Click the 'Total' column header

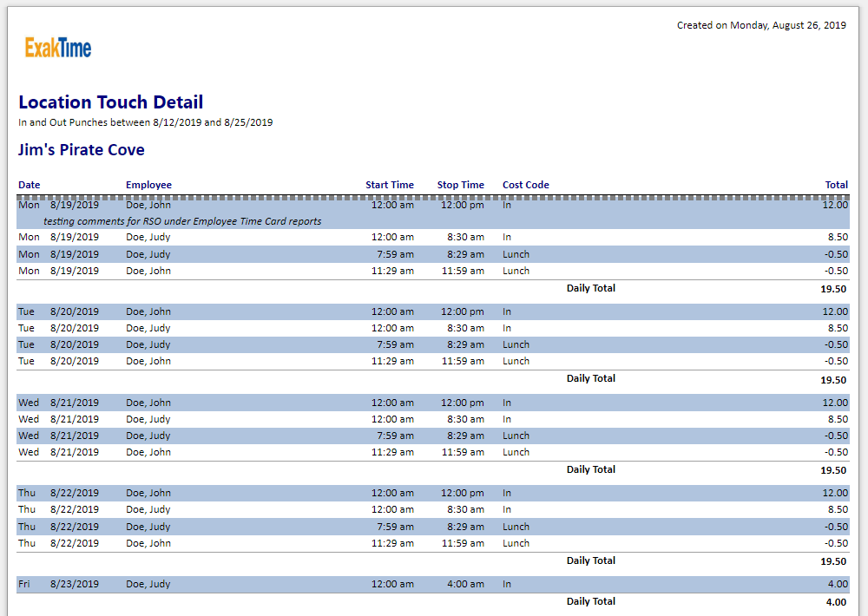point(837,185)
